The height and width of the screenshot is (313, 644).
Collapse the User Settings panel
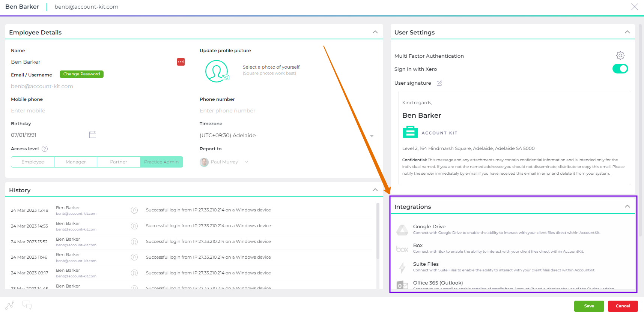pyautogui.click(x=627, y=32)
